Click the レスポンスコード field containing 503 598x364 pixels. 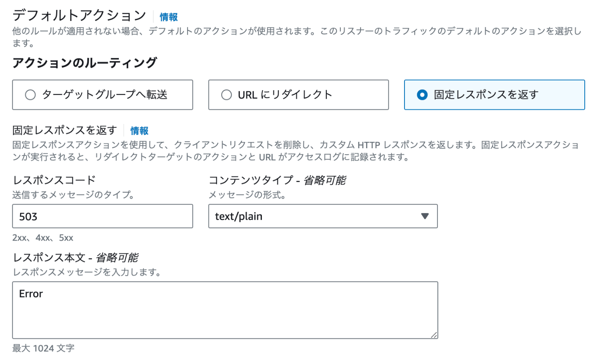103,216
